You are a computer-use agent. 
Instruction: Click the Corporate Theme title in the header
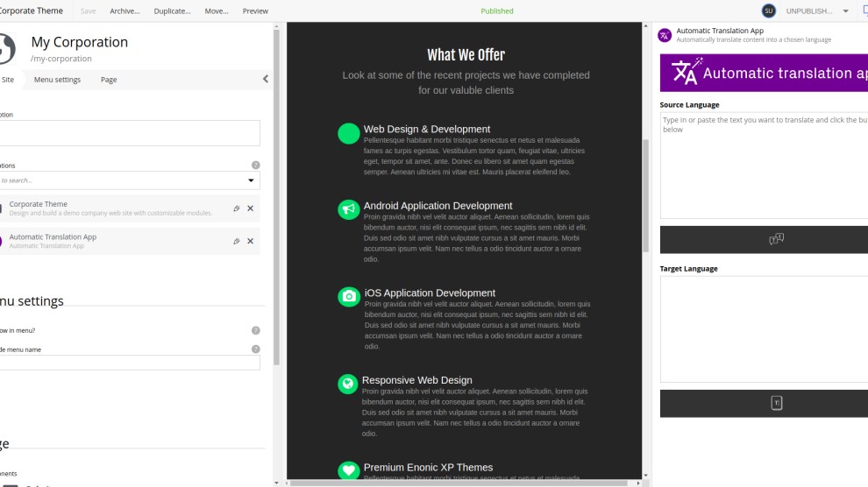32,11
